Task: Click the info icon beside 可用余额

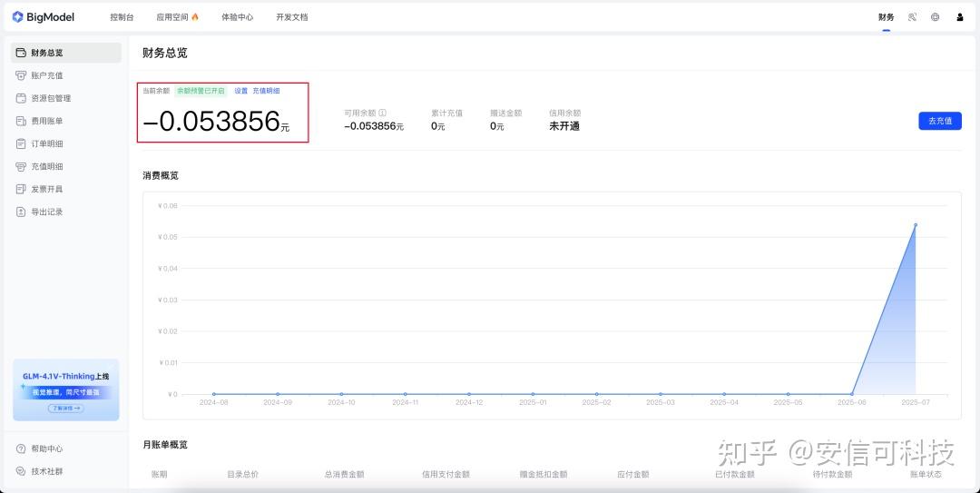Action: 382,113
